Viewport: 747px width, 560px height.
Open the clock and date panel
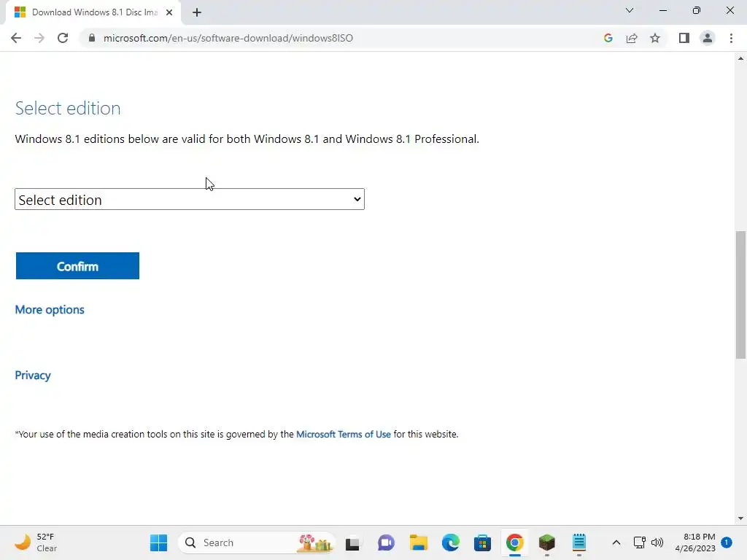(695, 542)
